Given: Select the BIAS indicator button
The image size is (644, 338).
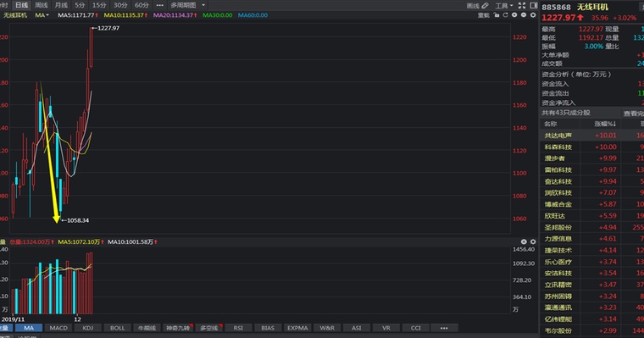Looking at the screenshot, I should (268, 328).
